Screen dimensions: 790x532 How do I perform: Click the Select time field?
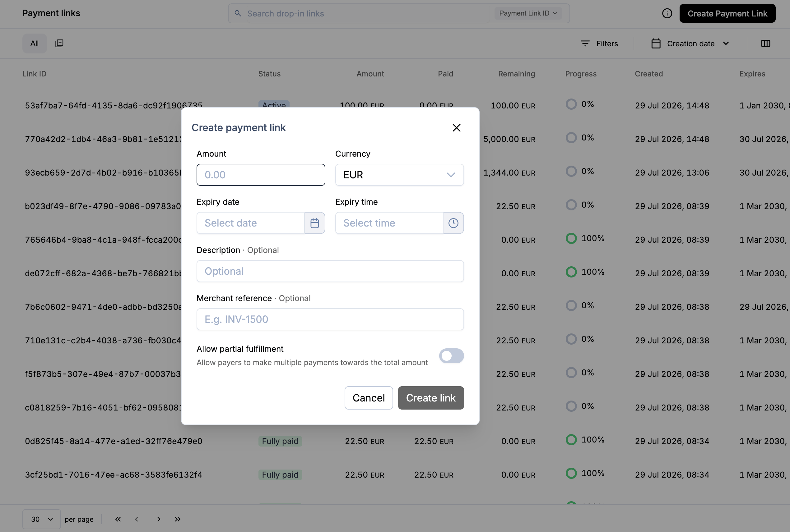(389, 223)
